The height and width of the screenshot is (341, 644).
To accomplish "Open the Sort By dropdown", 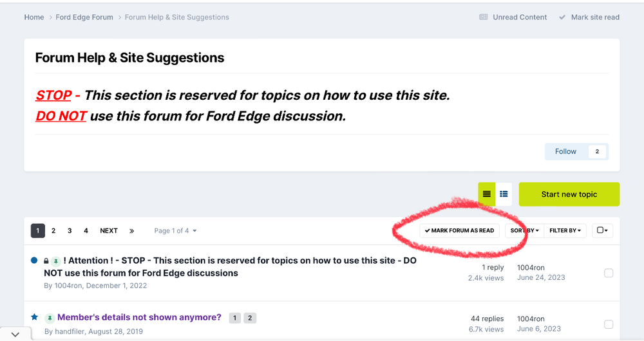I will [524, 230].
